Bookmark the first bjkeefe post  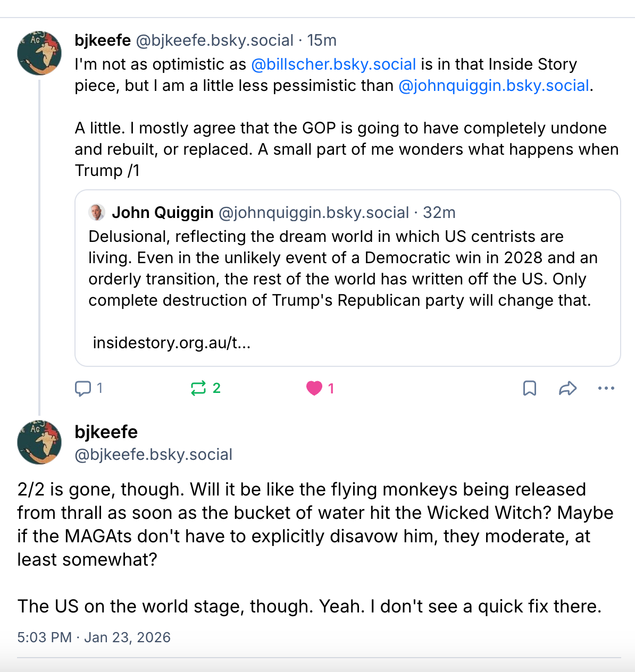530,389
